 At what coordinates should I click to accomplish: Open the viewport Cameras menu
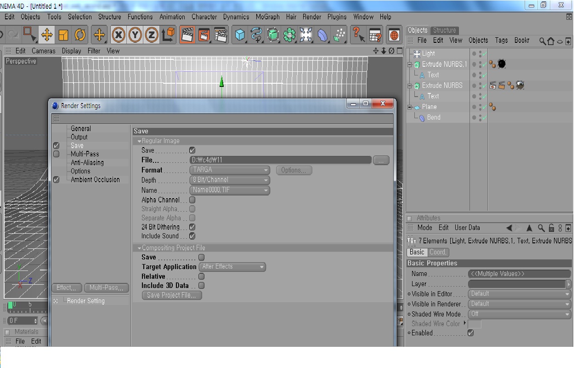44,51
